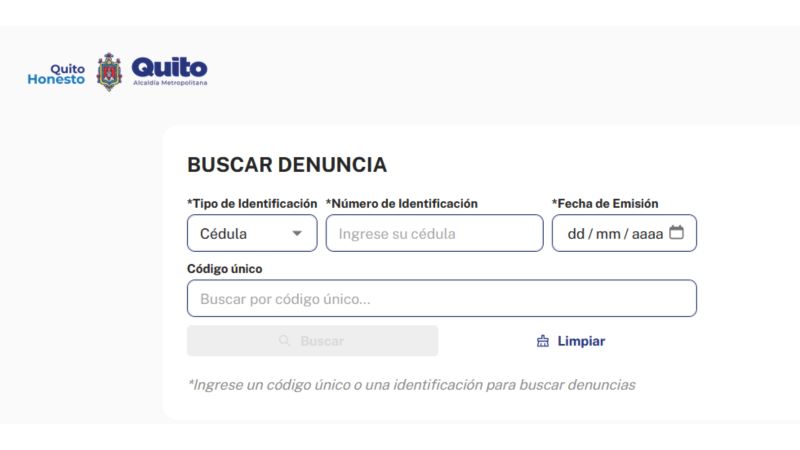This screenshot has height=450, width=800.
Task: Select the mm month segment of date
Action: (608, 234)
